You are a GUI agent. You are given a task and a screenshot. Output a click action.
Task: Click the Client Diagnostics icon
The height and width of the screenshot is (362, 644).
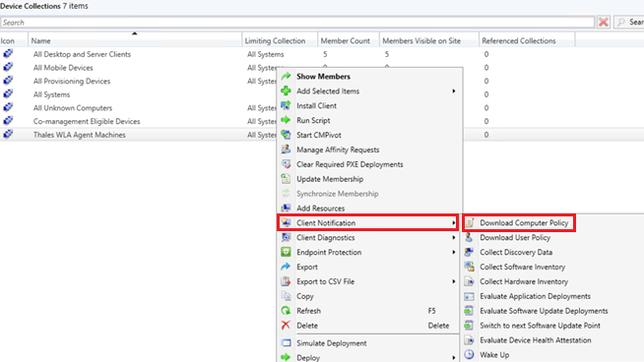tap(286, 238)
